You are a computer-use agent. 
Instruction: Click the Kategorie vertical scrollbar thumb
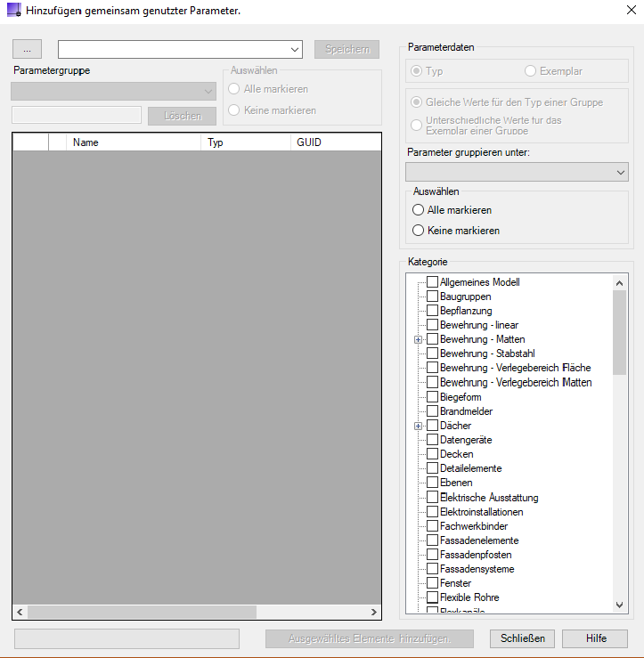click(619, 332)
